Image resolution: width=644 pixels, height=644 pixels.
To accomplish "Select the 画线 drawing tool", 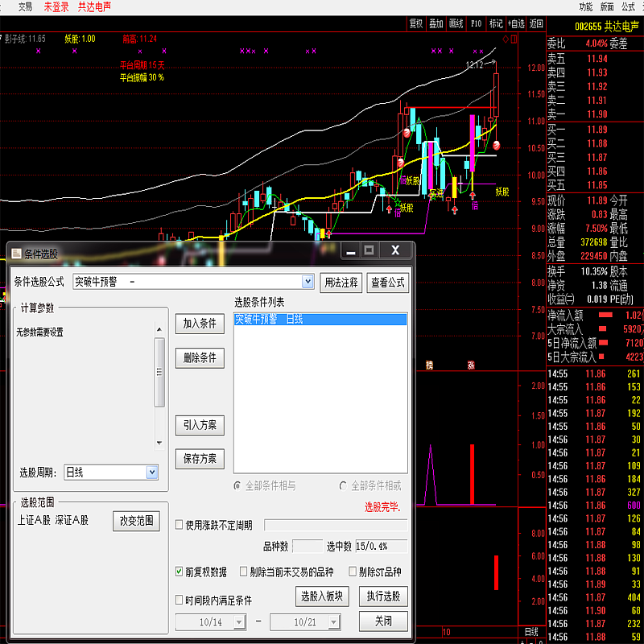I will 456,23.
